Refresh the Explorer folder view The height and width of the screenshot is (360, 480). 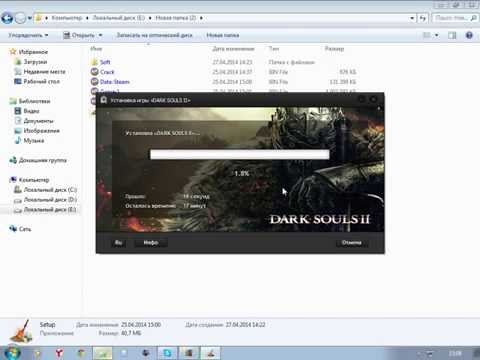pos(423,18)
